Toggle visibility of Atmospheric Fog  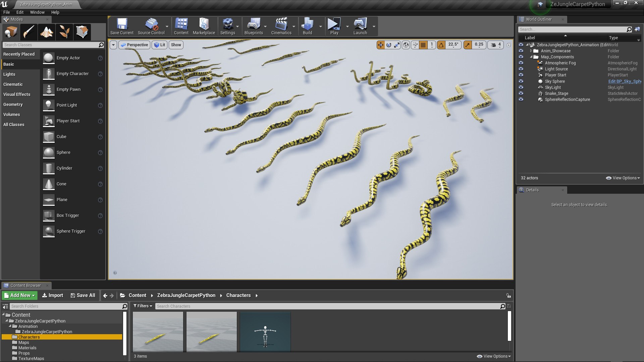(x=521, y=63)
